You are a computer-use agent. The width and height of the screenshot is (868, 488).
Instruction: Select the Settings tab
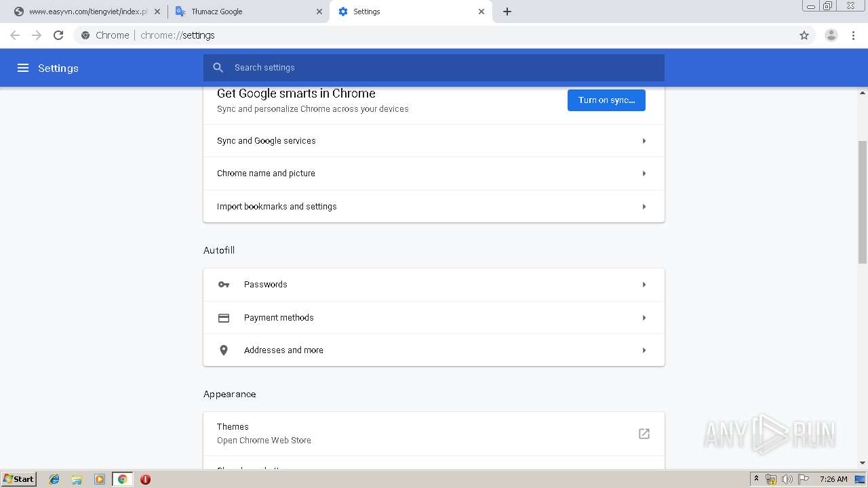[x=410, y=12]
